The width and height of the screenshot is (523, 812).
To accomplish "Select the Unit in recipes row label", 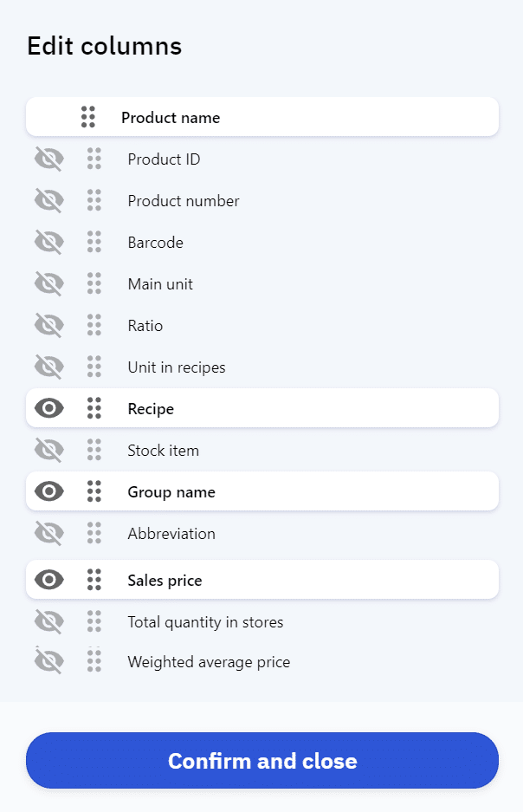I will click(x=177, y=367).
